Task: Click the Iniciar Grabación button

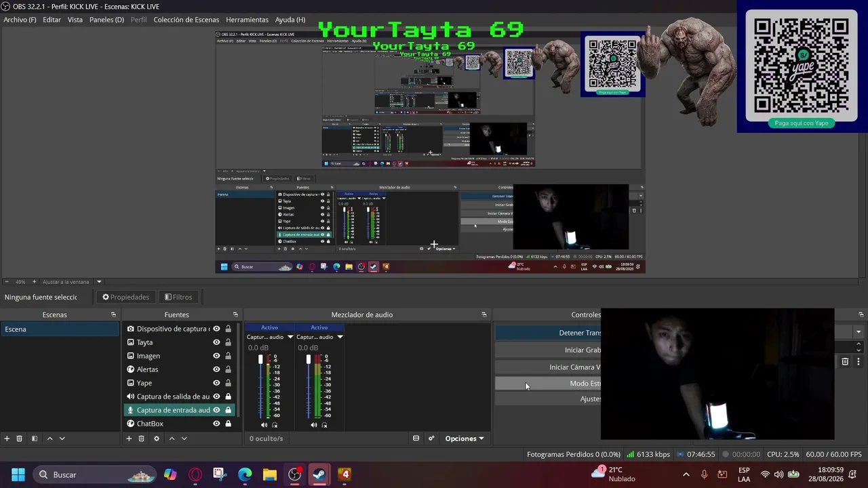Action: 548,350
